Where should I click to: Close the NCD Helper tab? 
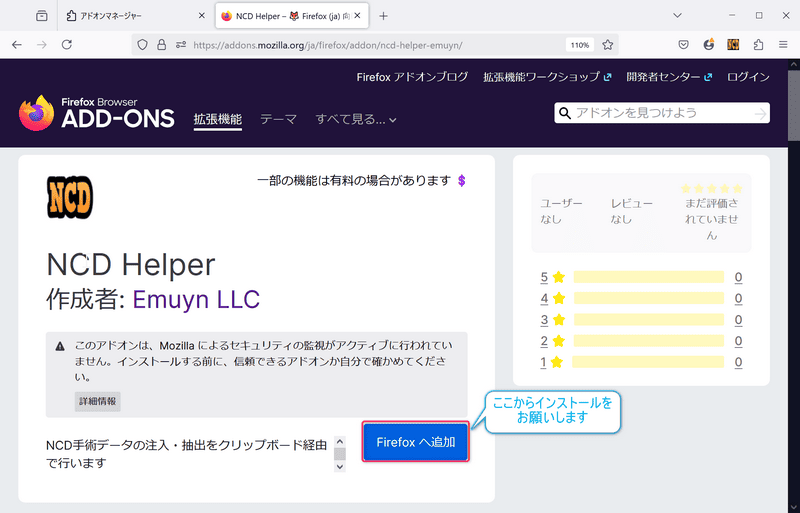pos(358,16)
